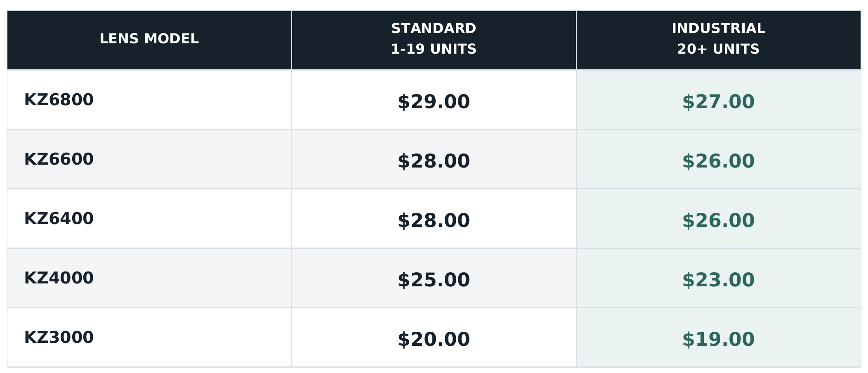Click the STANDARD 1-19 UNITS header
The width and height of the screenshot is (868, 373).
point(434,40)
